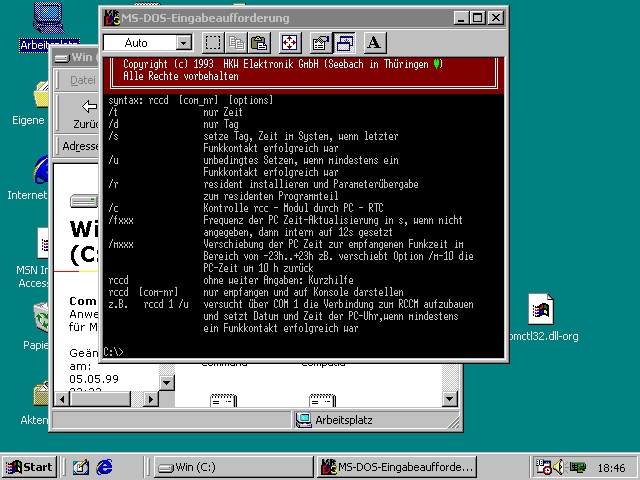The width and height of the screenshot is (640, 480).
Task: Switch to MS-DOS-Eingabeaufforderung taskbar button
Action: (x=397, y=467)
